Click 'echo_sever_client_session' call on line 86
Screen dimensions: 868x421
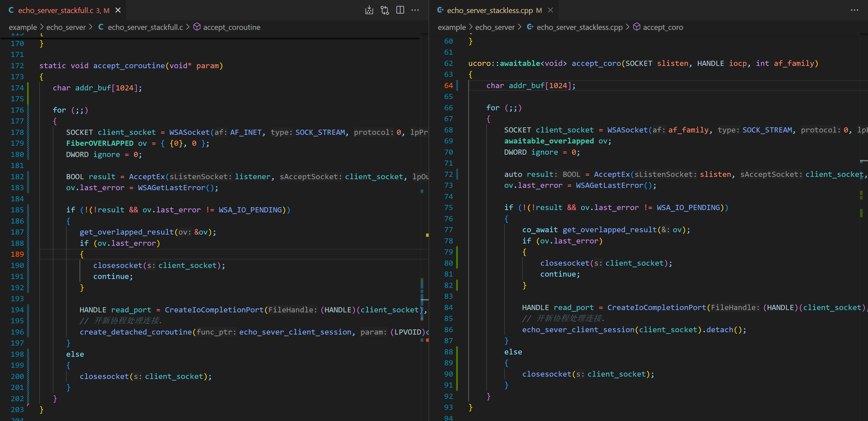(578, 330)
